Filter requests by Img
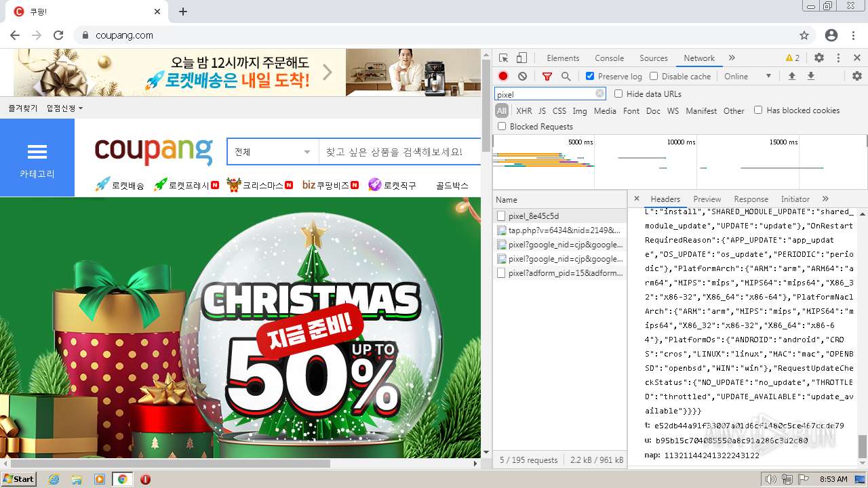The height and width of the screenshot is (488, 868). click(580, 111)
